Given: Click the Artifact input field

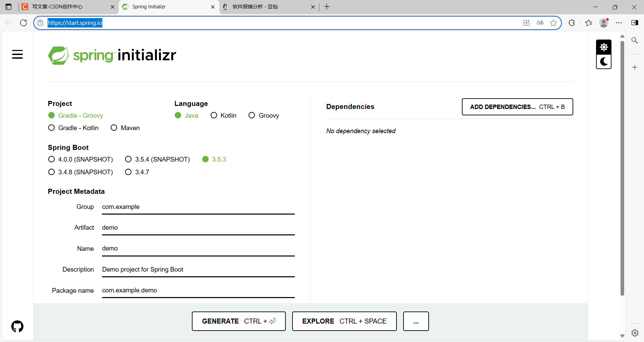Looking at the screenshot, I should 198,228.
